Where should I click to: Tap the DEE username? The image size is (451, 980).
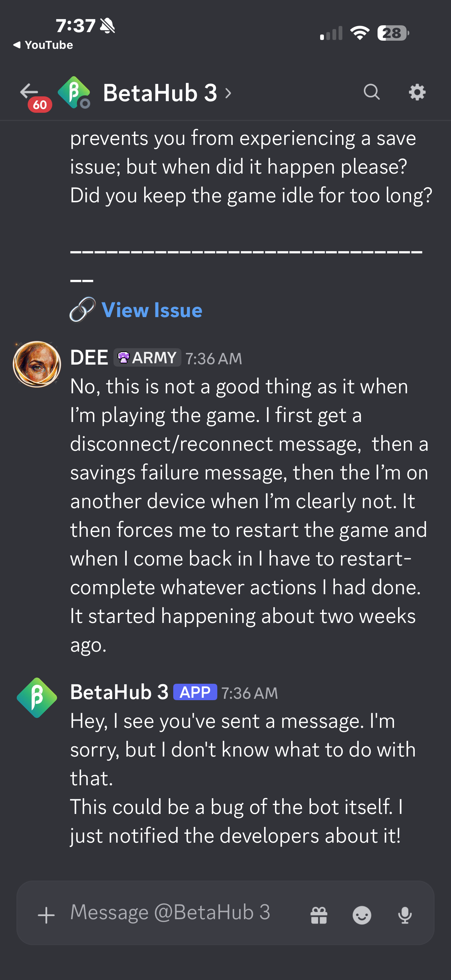89,358
